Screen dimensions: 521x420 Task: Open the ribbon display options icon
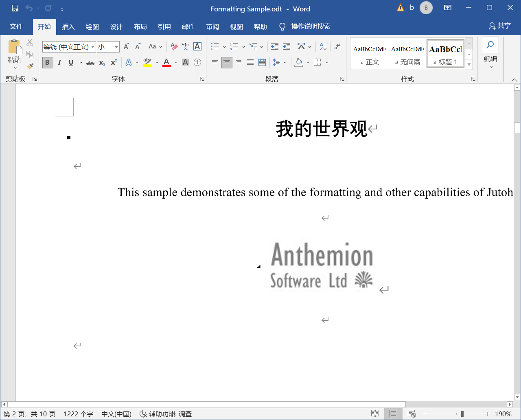pos(448,8)
